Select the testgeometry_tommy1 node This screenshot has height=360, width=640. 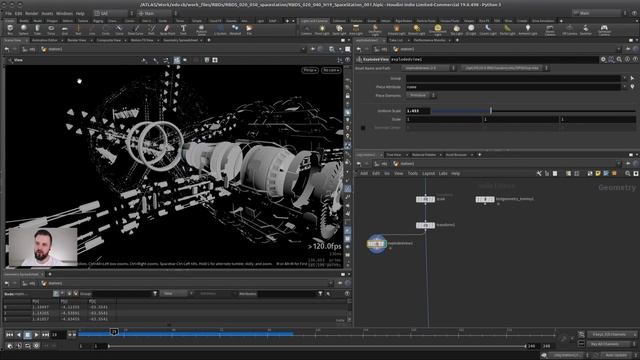pyautogui.click(x=485, y=199)
